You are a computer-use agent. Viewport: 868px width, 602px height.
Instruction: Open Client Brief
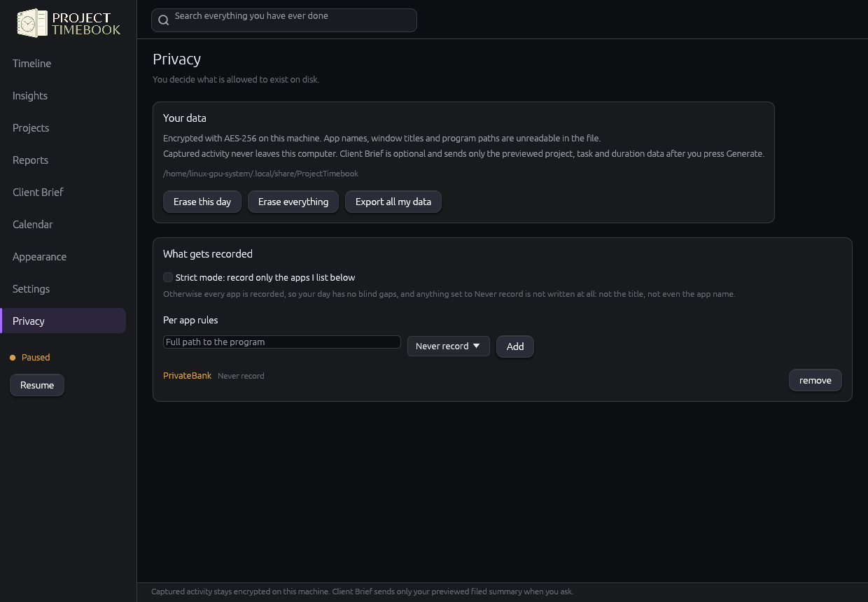(63, 192)
